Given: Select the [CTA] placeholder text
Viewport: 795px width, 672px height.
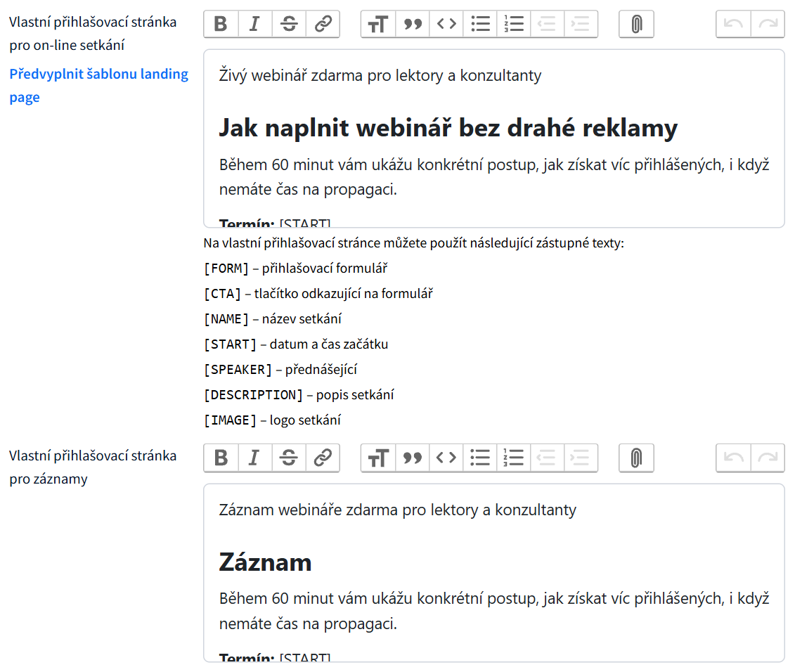Looking at the screenshot, I should point(222,294).
